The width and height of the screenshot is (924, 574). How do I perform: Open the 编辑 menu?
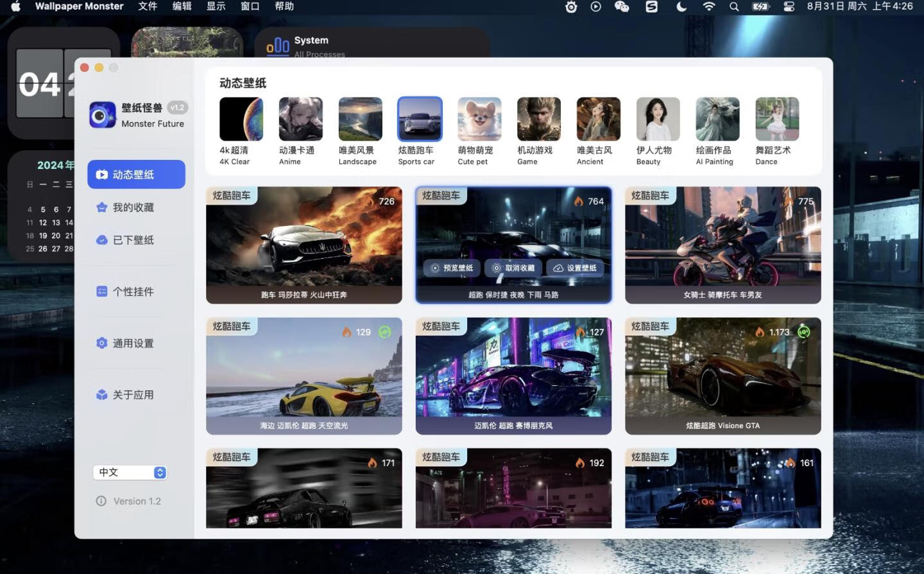(182, 6)
